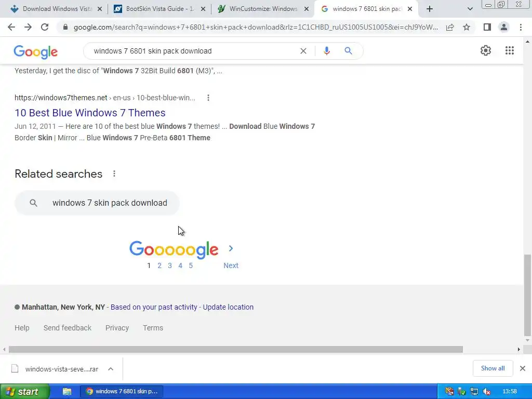532x399 pixels.
Task: Go forward using the browser forward arrow
Action: click(28, 27)
